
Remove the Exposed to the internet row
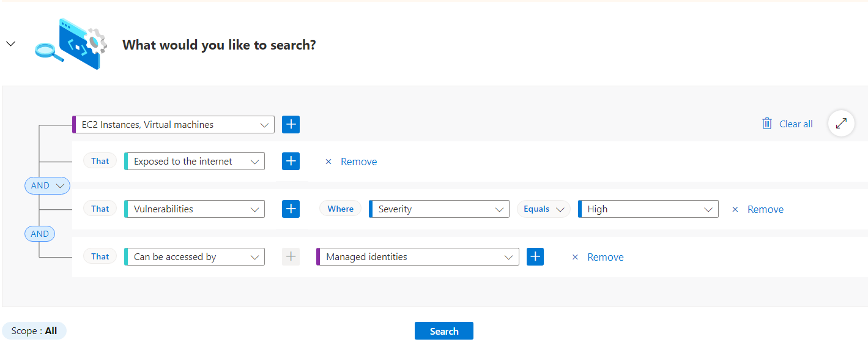pos(358,162)
